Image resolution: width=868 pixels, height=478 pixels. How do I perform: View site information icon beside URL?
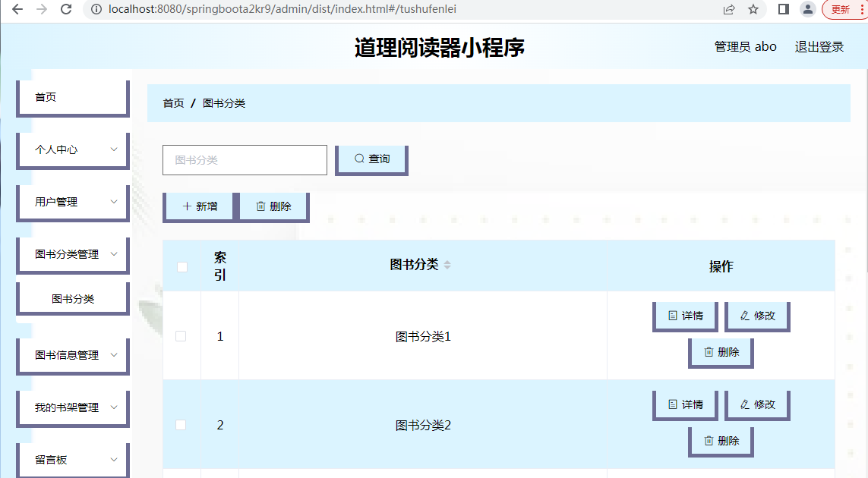coord(96,9)
